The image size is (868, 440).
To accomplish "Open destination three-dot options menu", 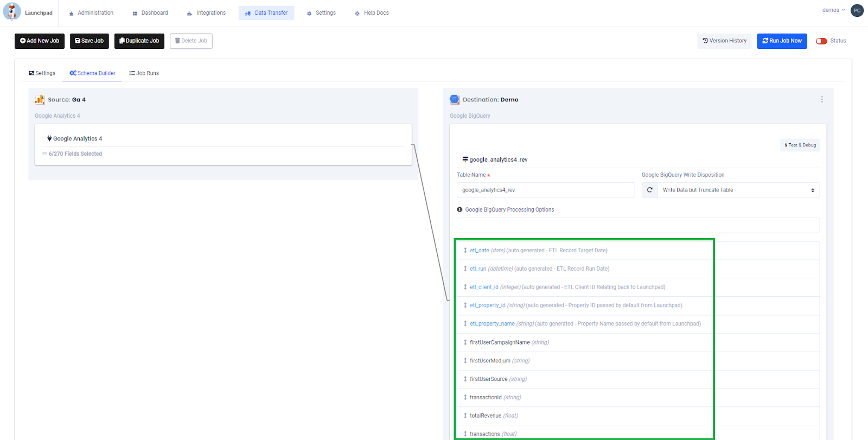I will [822, 100].
